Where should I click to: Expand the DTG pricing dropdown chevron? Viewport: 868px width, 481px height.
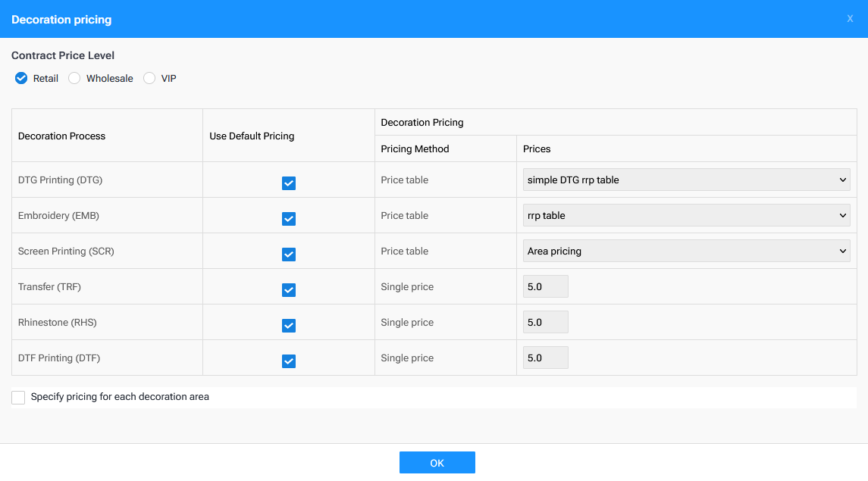point(841,180)
